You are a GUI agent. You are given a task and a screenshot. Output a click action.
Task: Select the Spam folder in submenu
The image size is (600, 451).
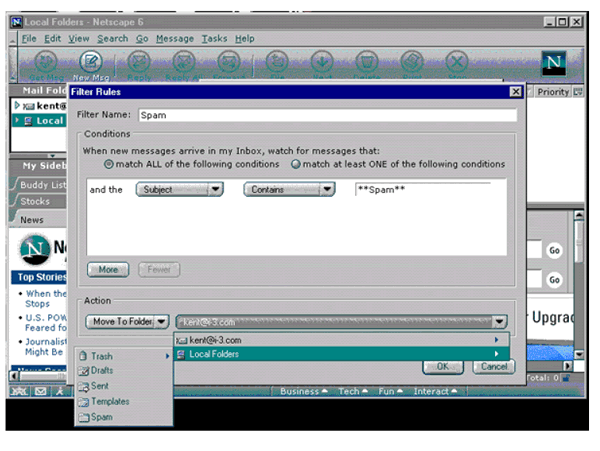click(124, 417)
